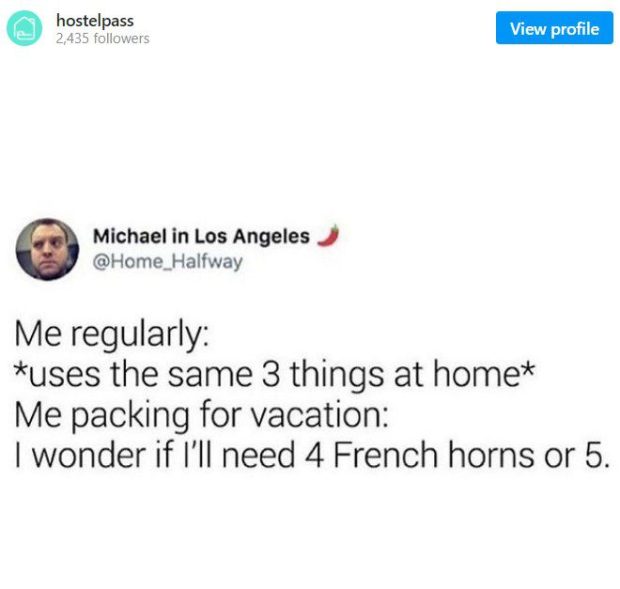This screenshot has height=589, width=620.
Task: Click the line about French horns
Action: (312, 455)
